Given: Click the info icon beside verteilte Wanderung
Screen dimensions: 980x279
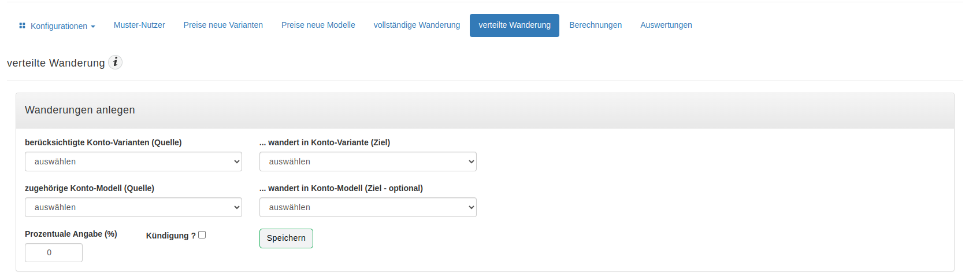Looking at the screenshot, I should point(115,62).
